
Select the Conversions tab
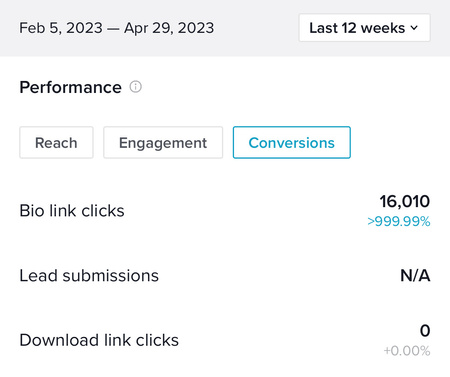(x=292, y=142)
